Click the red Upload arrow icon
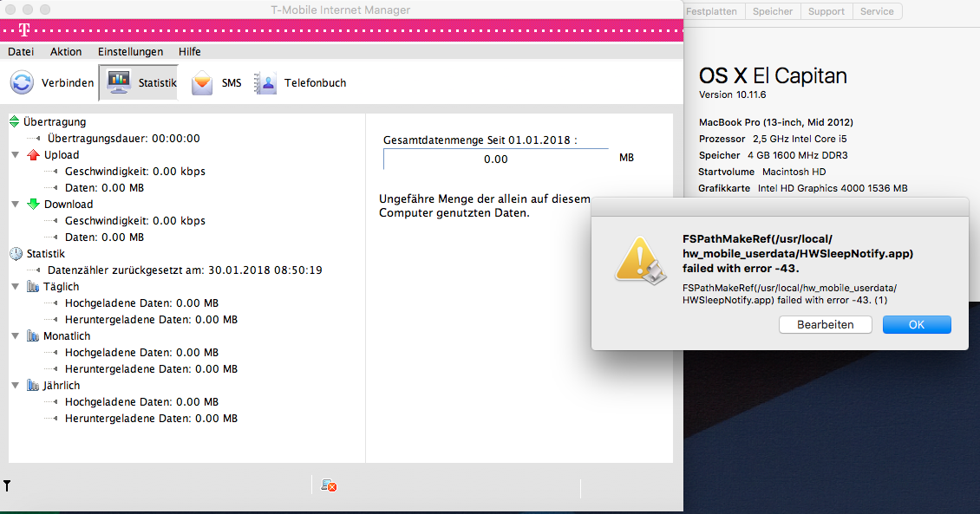 coord(33,154)
